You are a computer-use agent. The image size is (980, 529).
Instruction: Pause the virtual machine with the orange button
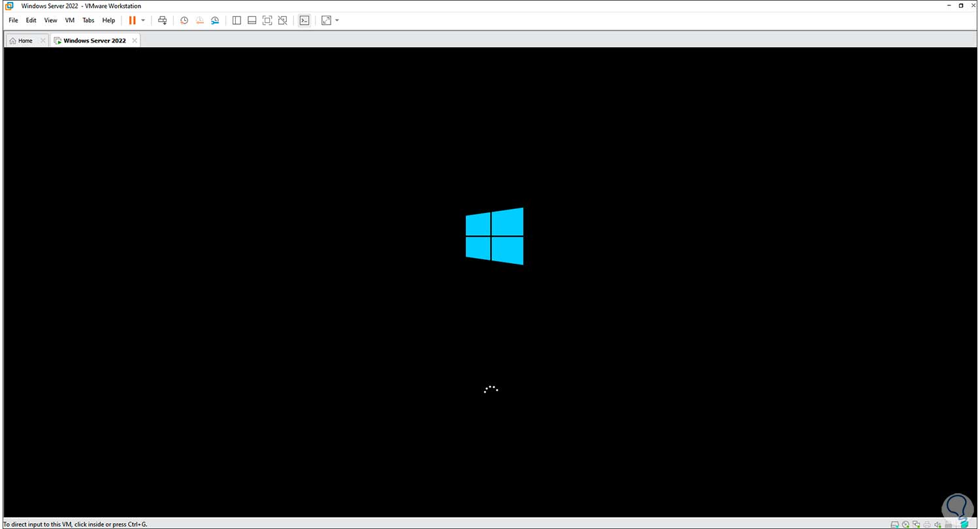pos(132,20)
